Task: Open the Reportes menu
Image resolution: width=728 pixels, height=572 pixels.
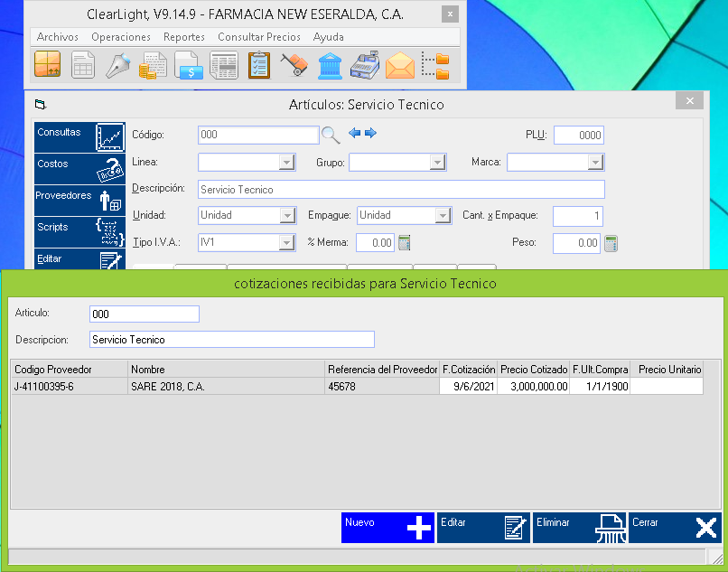Action: click(x=183, y=37)
